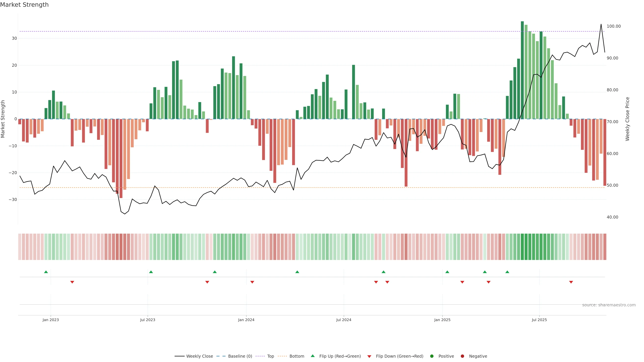Click the Market Strength chart title

[x=24, y=5]
